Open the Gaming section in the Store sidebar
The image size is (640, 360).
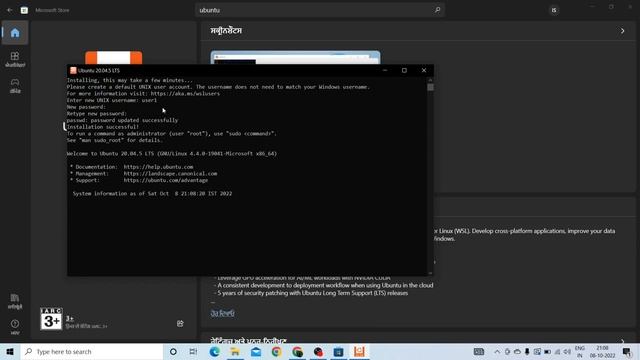[x=15, y=86]
